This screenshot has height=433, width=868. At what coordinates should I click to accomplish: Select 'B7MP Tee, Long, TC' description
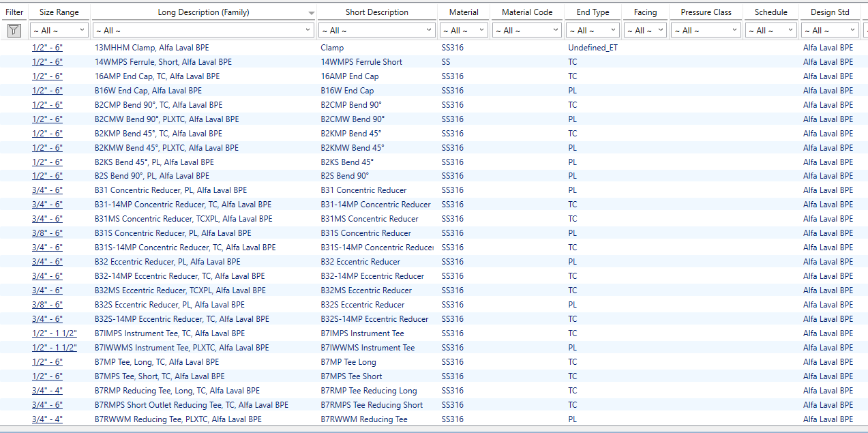pos(157,362)
